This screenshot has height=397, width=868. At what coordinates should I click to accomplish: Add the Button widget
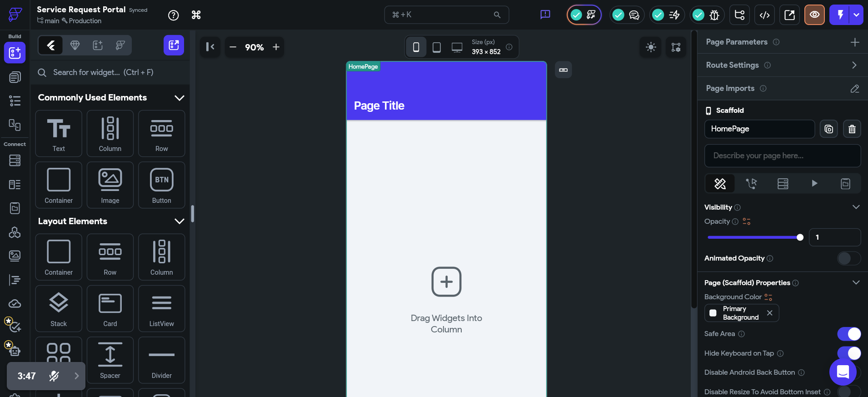point(162,185)
